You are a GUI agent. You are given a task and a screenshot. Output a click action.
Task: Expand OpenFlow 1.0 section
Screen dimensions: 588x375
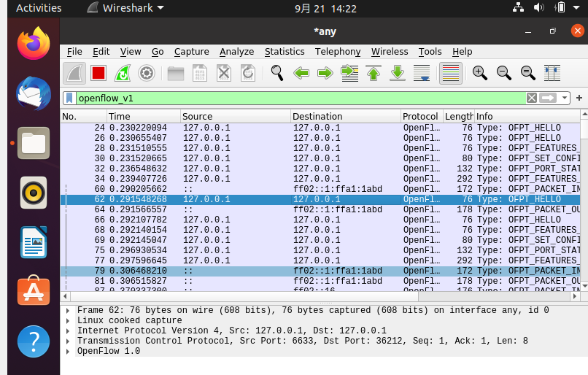point(68,352)
